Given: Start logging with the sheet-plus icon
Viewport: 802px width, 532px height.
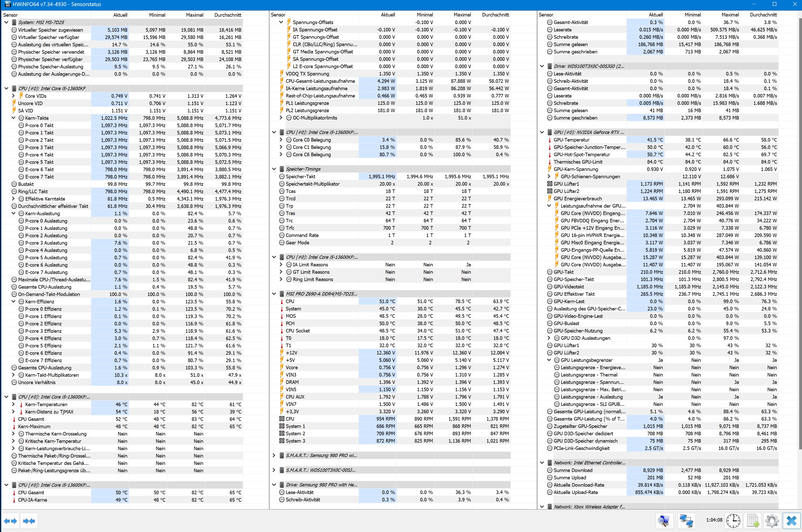Looking at the screenshot, I should pos(753,521).
